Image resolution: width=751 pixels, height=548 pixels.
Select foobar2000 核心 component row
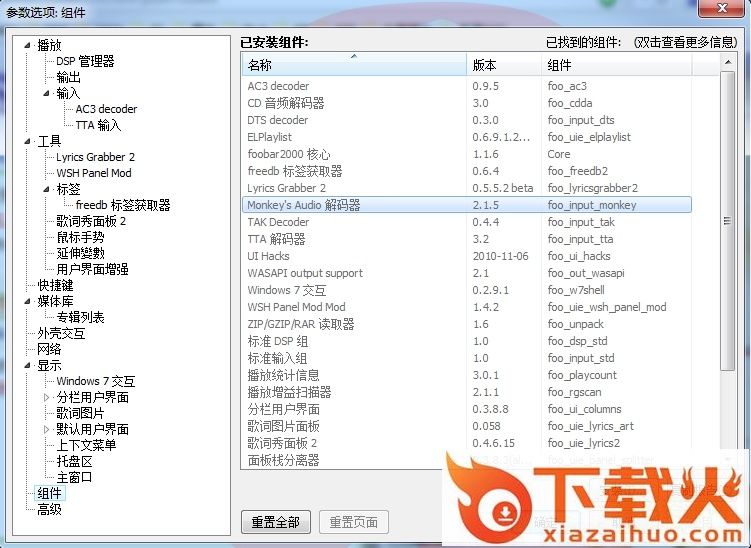pyautogui.click(x=467, y=154)
